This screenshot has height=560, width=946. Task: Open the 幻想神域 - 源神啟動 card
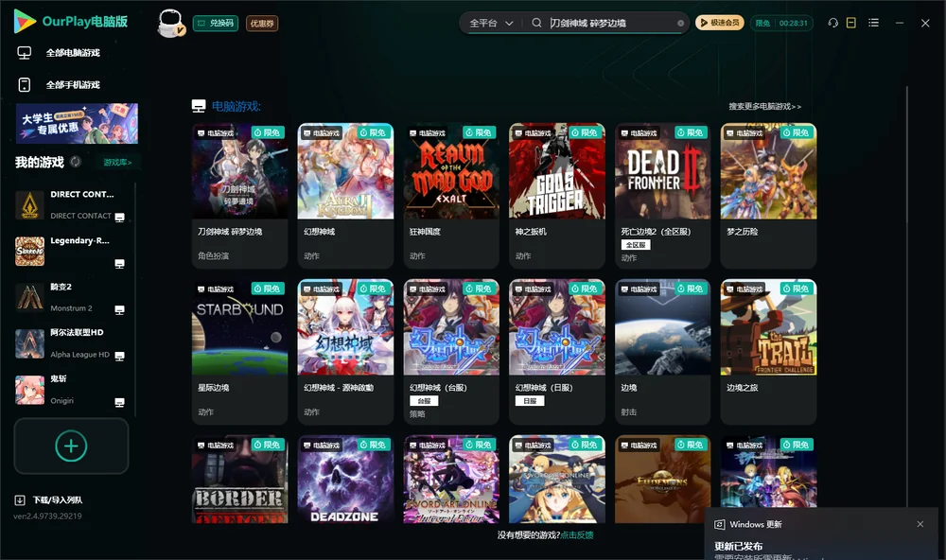[x=345, y=352]
